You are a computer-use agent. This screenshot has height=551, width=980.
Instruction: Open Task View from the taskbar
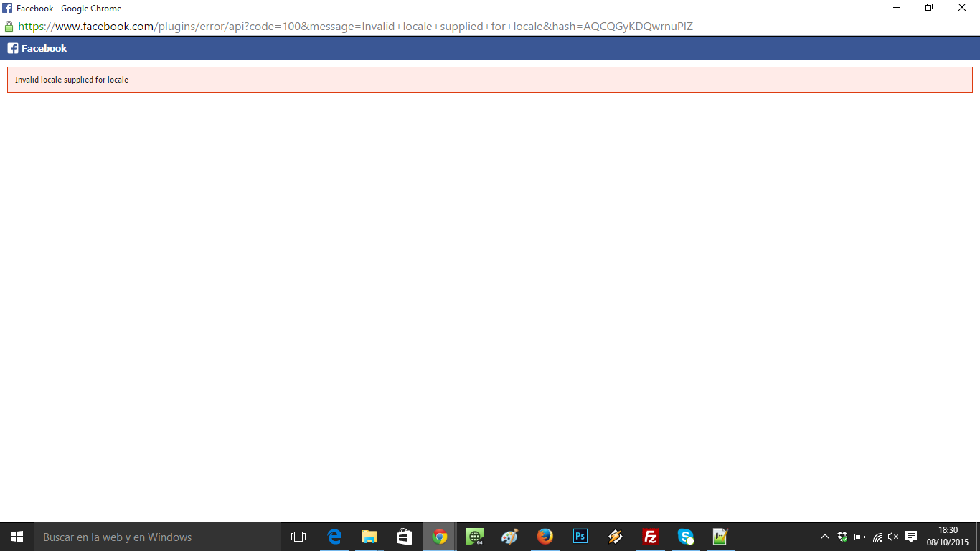tap(298, 537)
